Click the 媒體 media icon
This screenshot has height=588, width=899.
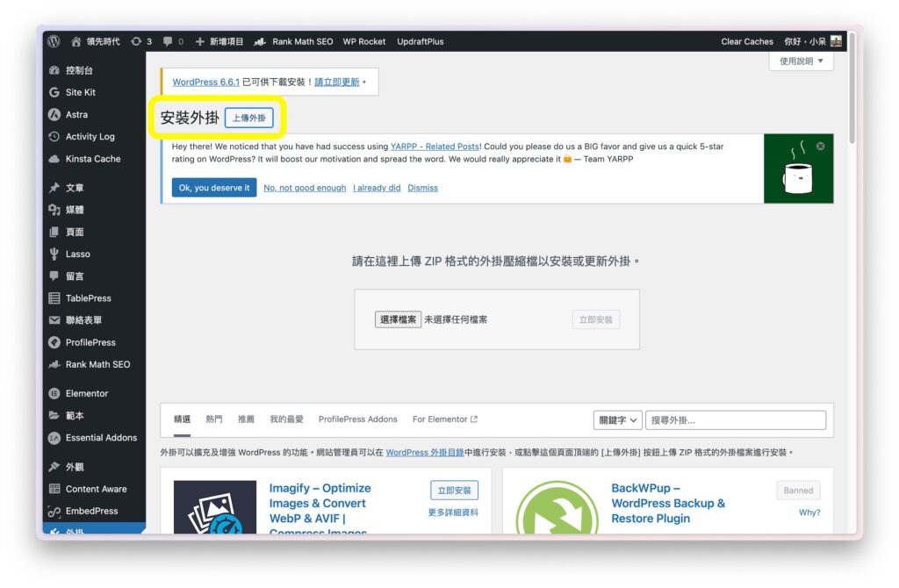coord(54,210)
